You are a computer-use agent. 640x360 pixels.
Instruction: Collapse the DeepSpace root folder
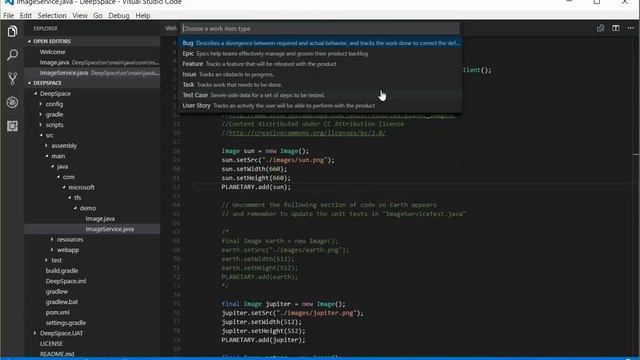click(x=55, y=93)
